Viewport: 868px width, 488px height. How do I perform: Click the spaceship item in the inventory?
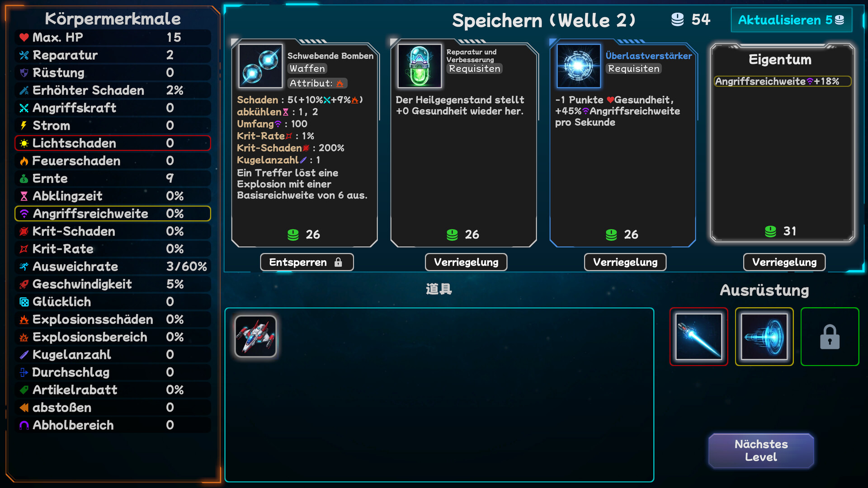(256, 336)
